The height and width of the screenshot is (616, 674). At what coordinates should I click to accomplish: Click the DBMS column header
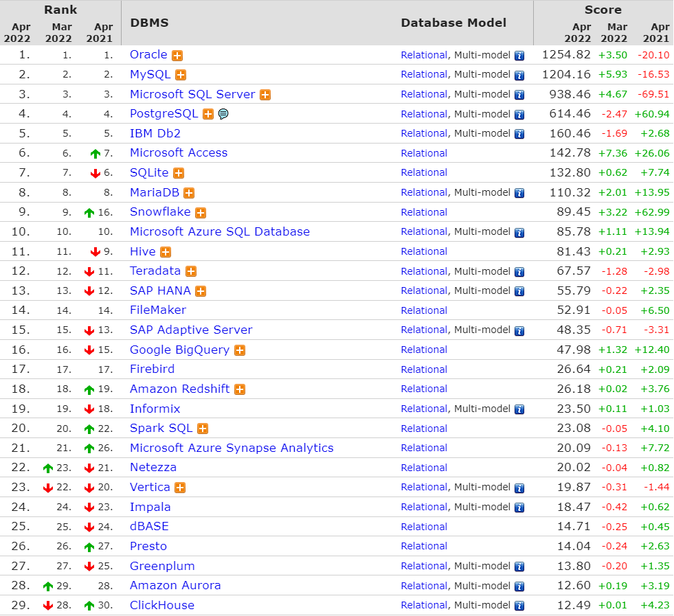[x=149, y=23]
